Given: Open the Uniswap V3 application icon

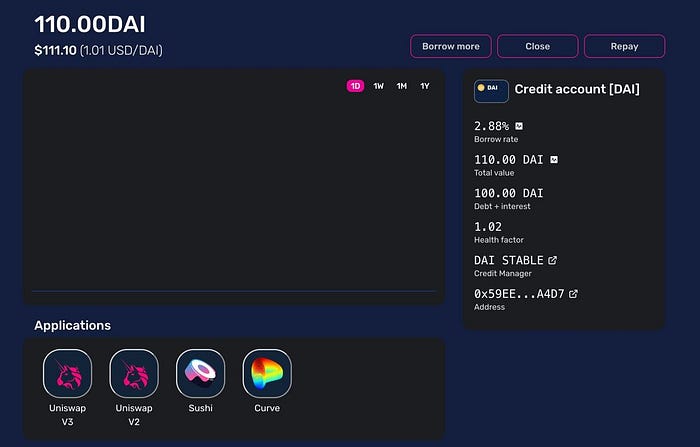Looking at the screenshot, I should click(67, 373).
